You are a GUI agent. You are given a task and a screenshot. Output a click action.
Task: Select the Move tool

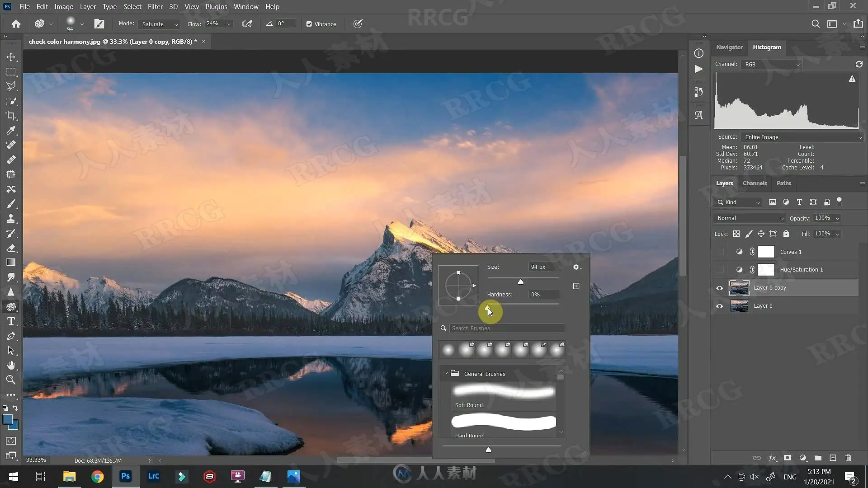pyautogui.click(x=11, y=57)
